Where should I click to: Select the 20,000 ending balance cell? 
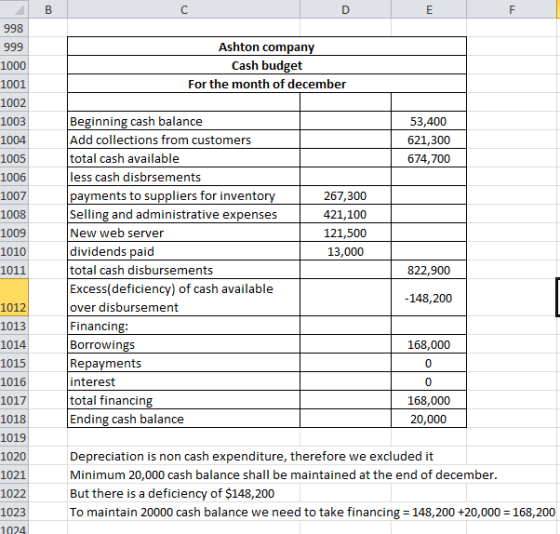429,418
